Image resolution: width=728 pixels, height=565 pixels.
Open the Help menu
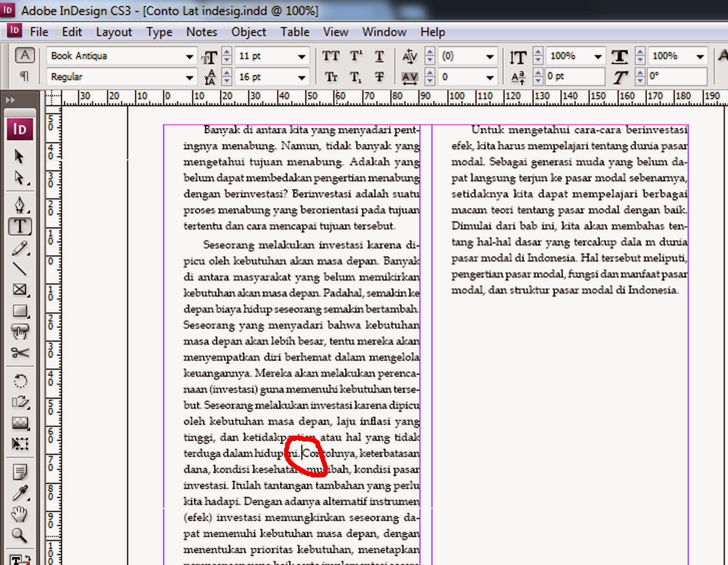(x=433, y=32)
